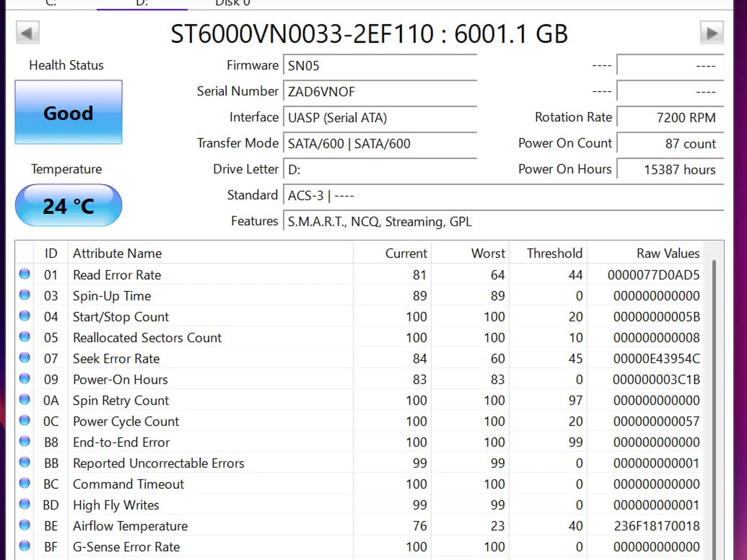Go to the previous disk with the left arrow

pyautogui.click(x=27, y=33)
